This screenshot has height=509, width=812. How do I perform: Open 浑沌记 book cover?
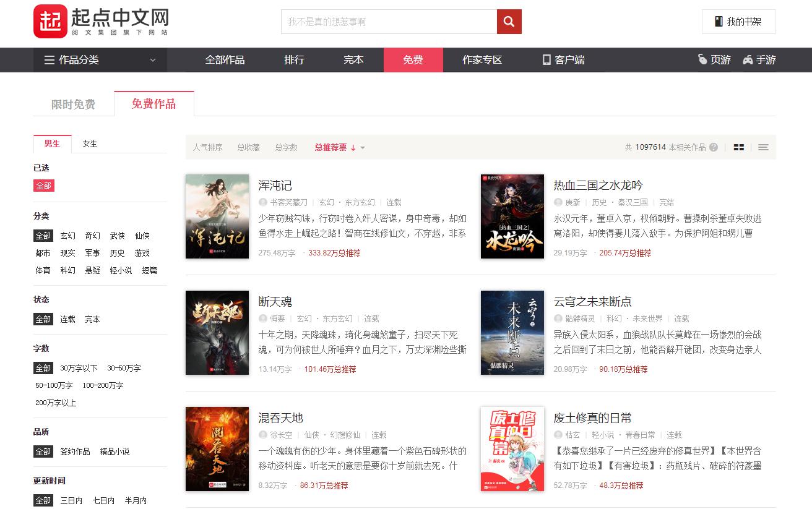217,216
